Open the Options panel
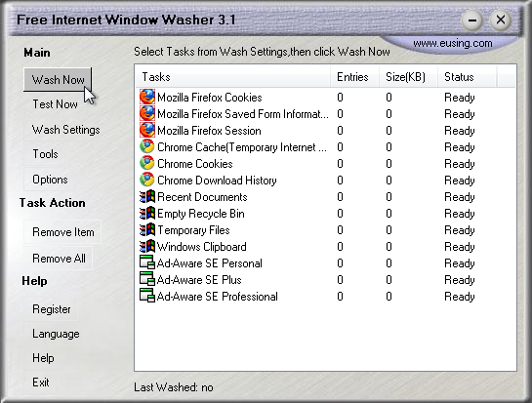 50,180
